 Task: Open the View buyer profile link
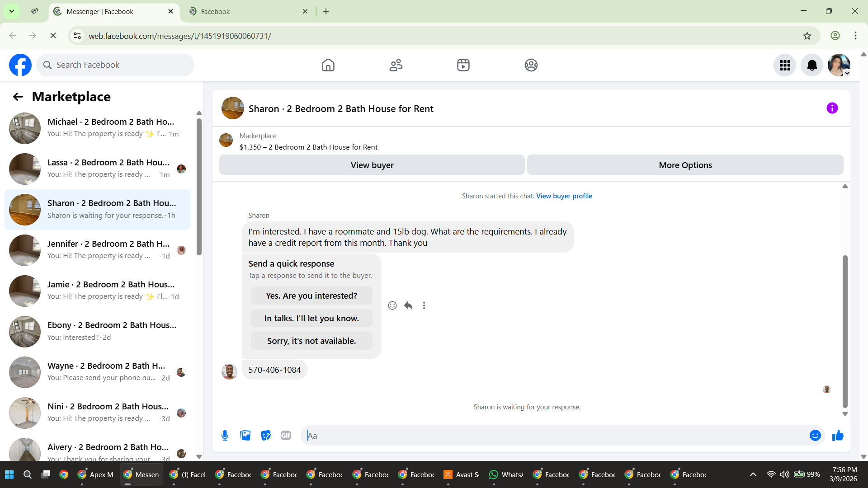tap(564, 196)
